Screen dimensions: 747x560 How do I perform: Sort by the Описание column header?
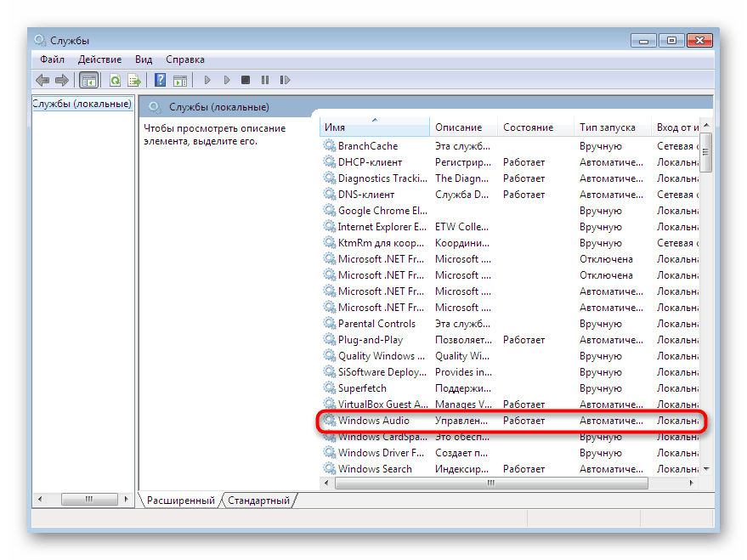[x=463, y=127]
